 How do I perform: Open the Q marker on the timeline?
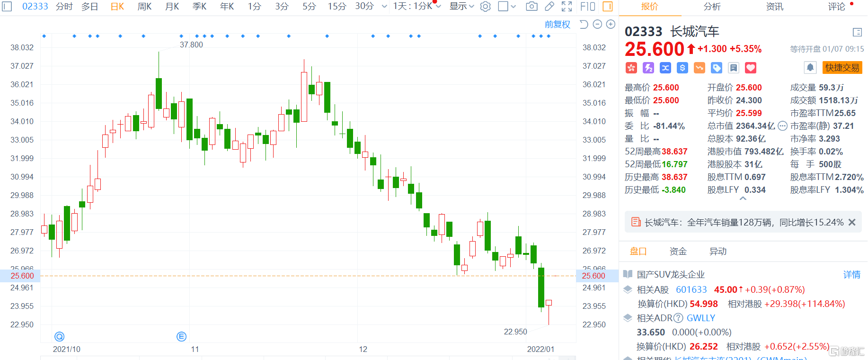[x=59, y=336]
